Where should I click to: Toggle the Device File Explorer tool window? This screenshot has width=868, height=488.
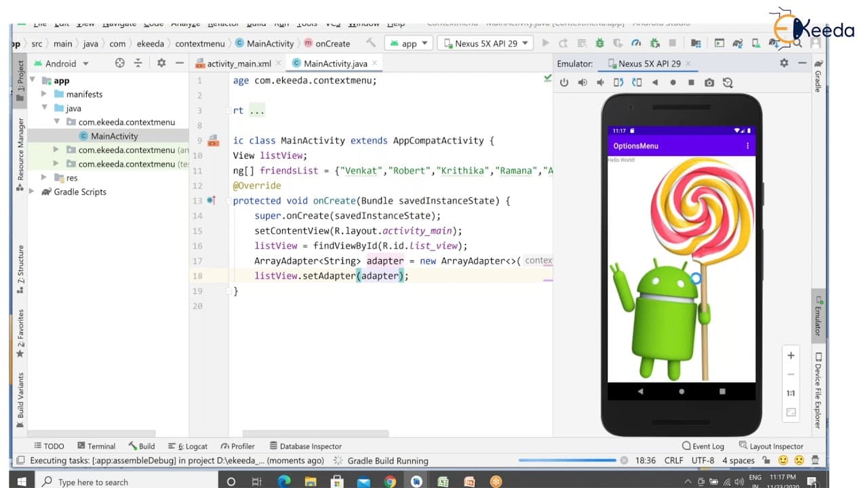(x=818, y=391)
